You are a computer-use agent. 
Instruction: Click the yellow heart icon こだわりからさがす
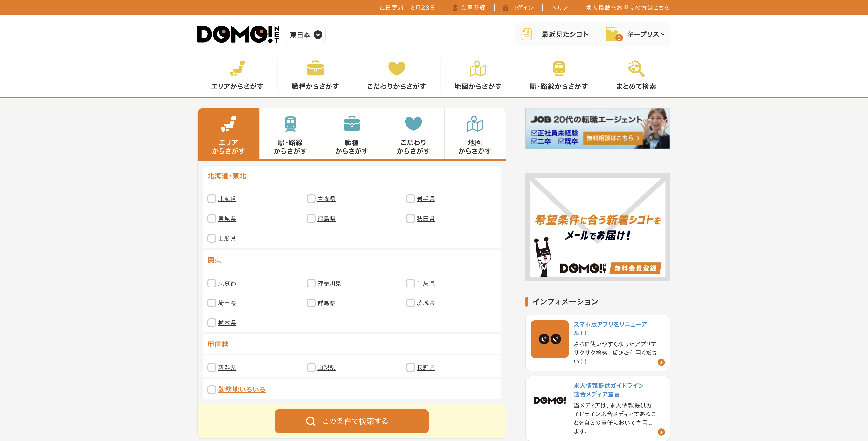pos(397,68)
